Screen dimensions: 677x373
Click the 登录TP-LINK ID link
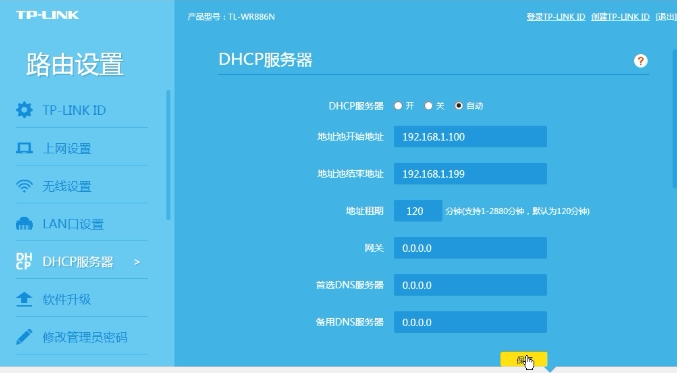pos(556,17)
